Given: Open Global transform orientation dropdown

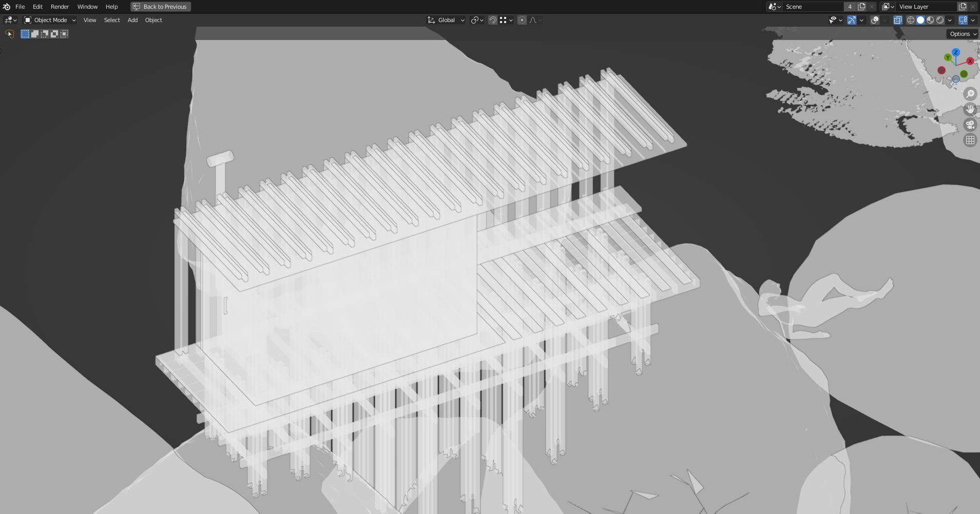Looking at the screenshot, I should (446, 20).
